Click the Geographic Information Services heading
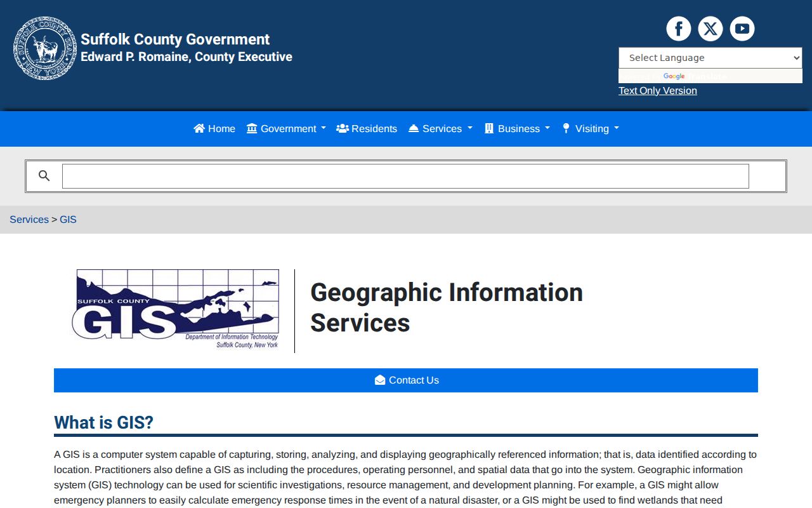Screen dimensions: 812x508 click(447, 307)
